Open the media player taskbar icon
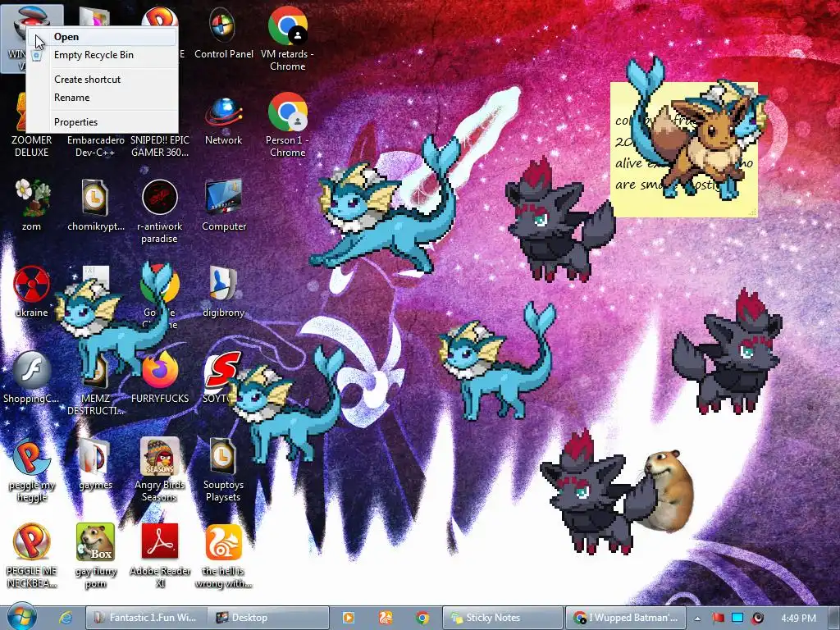840x630 pixels. click(x=348, y=618)
